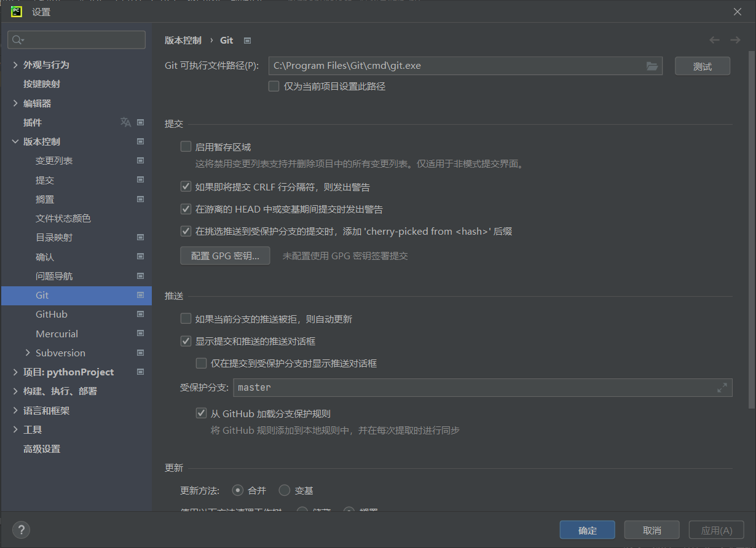Viewport: 756px width, 548px height.
Task: Close the 设置 dialog window
Action: click(738, 12)
